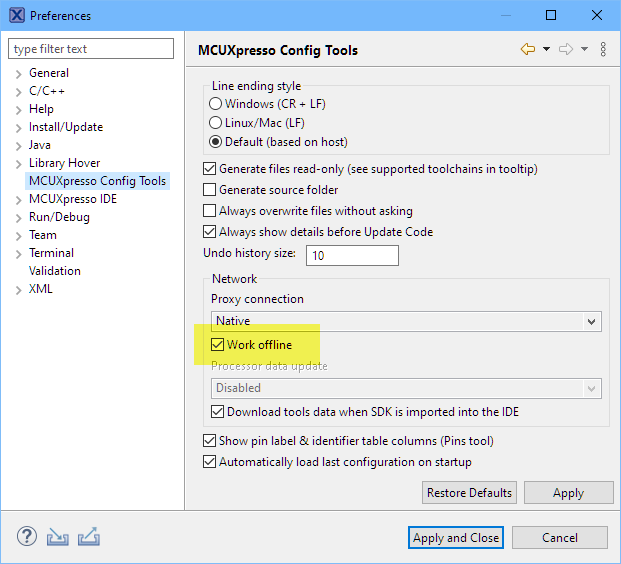Toggle Download tools data when SDK imported
The height and width of the screenshot is (564, 621).
pos(217,412)
